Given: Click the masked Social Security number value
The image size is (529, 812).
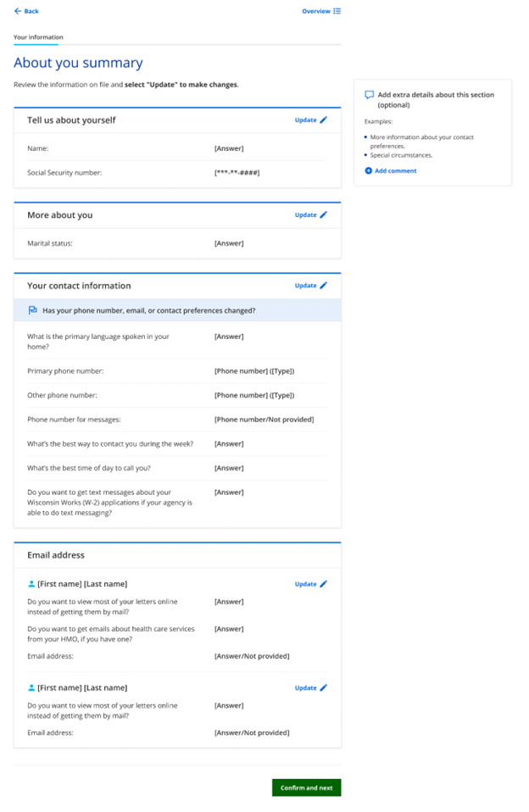Looking at the screenshot, I should [x=237, y=173].
